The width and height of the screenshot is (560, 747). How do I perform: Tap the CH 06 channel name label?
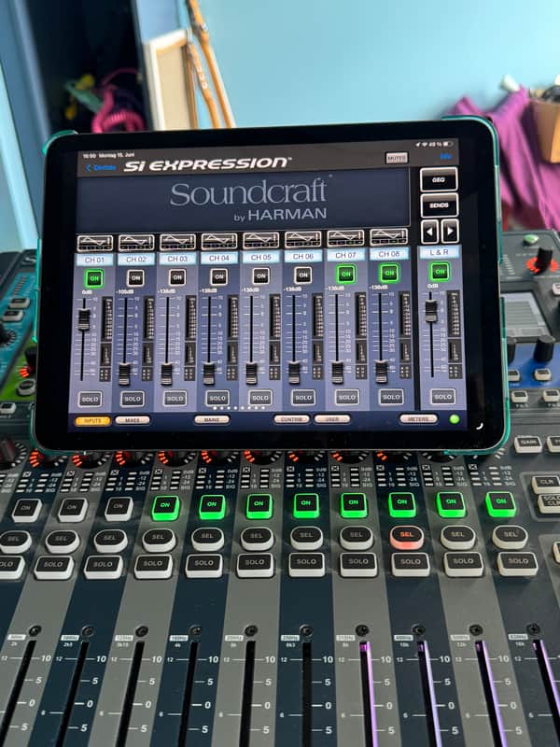(302, 256)
